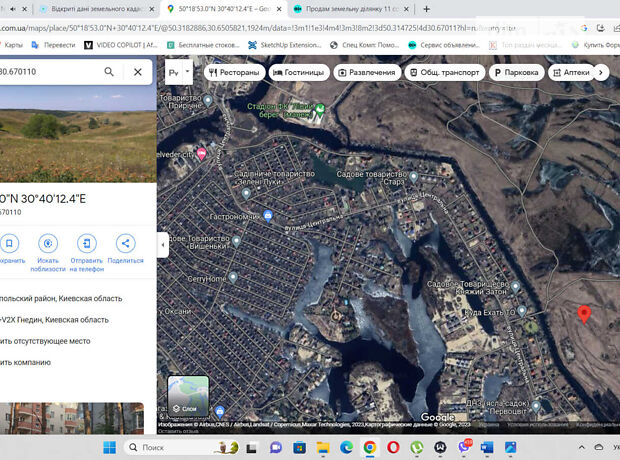Switch to the land sale listing tab
The height and width of the screenshot is (460, 620).
click(350, 9)
